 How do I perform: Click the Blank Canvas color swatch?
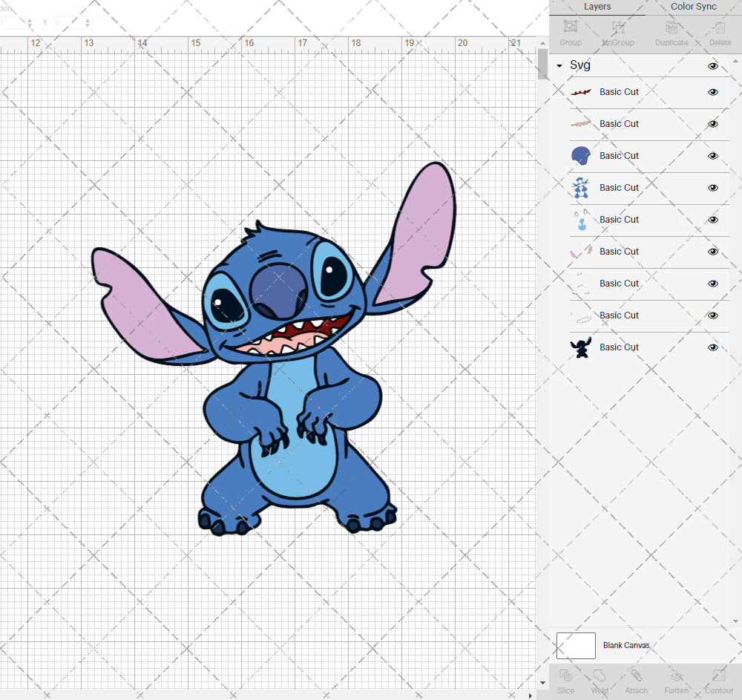[576, 646]
